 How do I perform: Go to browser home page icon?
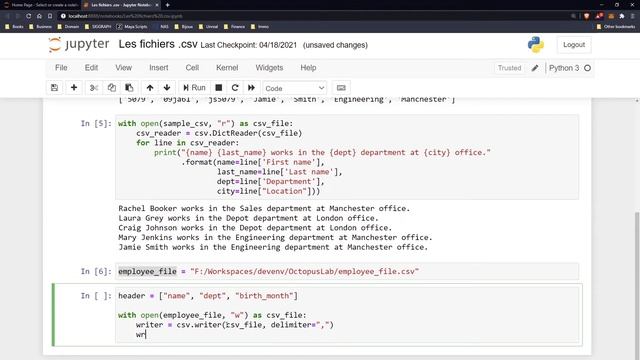point(39,16)
